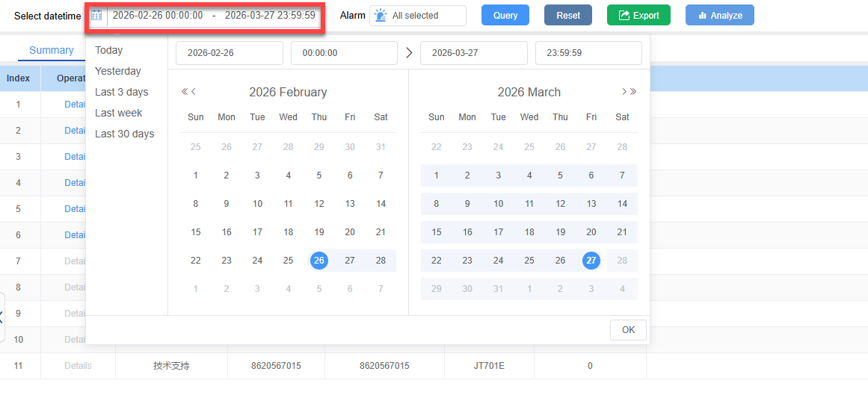
Task: Click the Analyze button
Action: [x=719, y=16]
